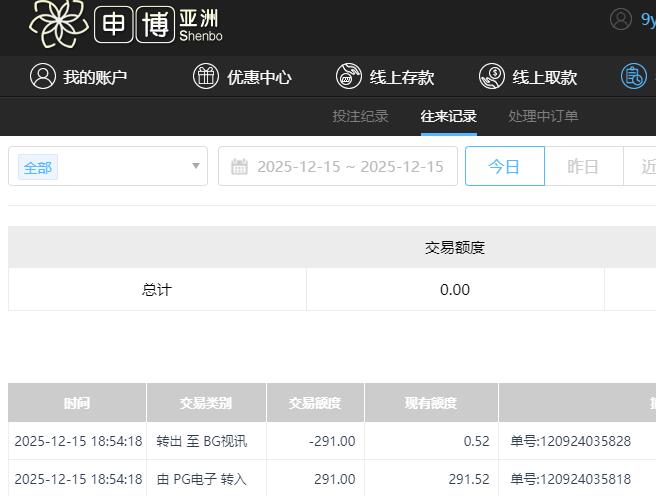Click the dropdown arrow of type filter
656x496 pixels.
(196, 167)
